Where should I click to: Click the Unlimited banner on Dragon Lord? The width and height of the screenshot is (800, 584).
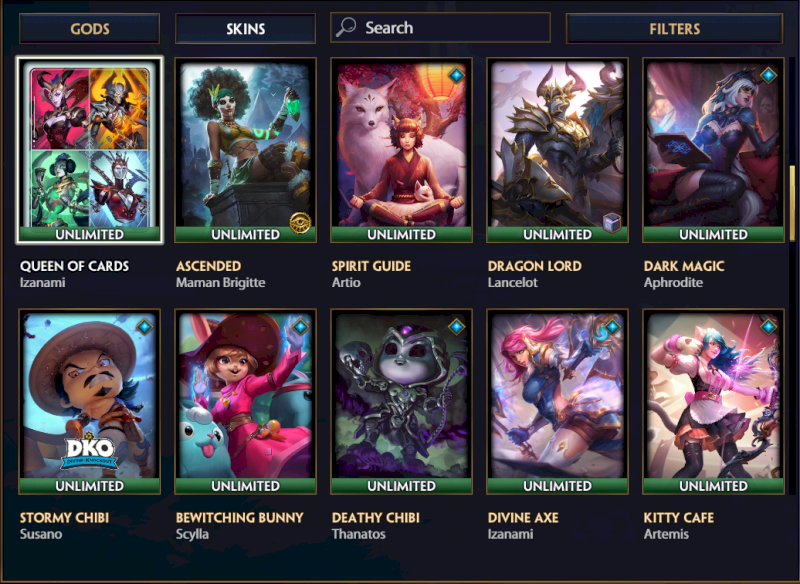point(557,234)
